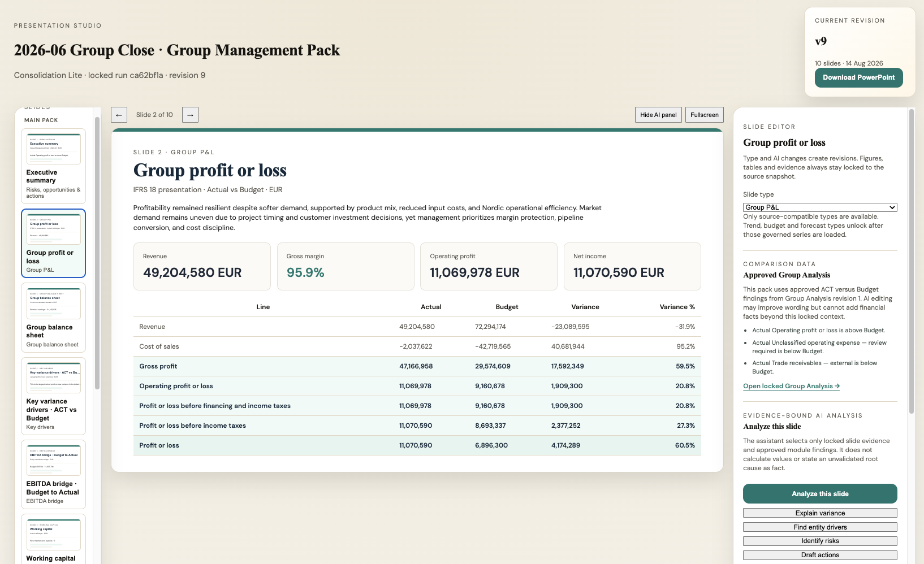The width and height of the screenshot is (924, 564).
Task: Go to previous slide arrow
Action: point(119,115)
